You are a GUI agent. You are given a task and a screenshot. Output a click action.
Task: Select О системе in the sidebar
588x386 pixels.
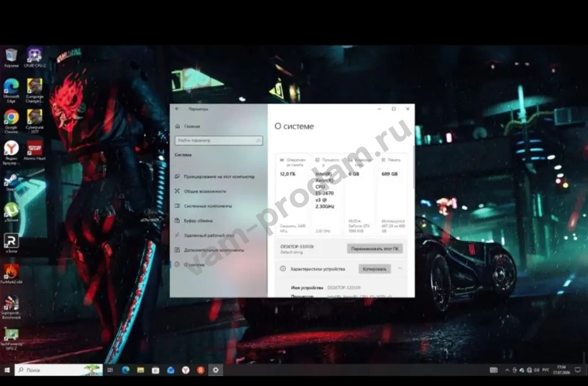(219, 264)
